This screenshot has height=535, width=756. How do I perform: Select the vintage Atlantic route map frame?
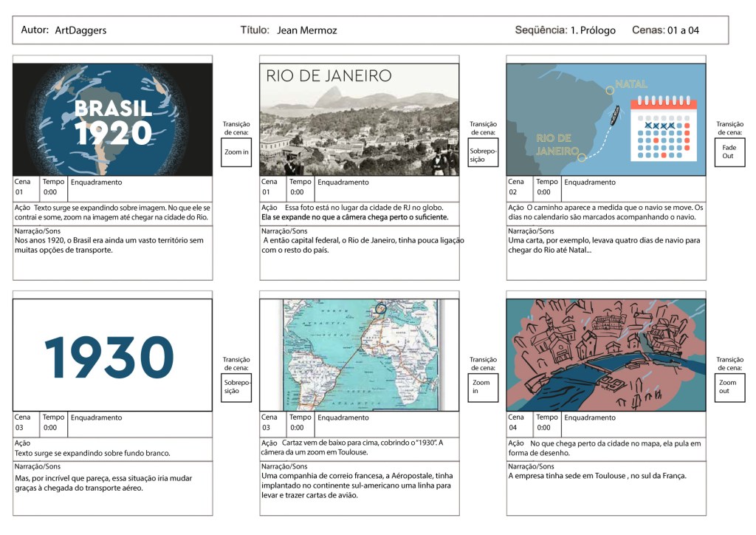pyautogui.click(x=360, y=355)
